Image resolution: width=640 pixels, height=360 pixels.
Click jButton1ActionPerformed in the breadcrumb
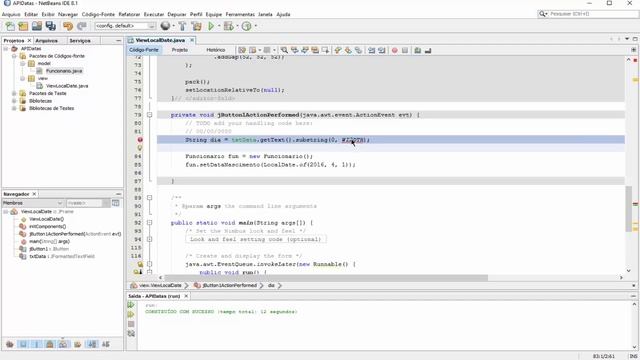(x=229, y=286)
